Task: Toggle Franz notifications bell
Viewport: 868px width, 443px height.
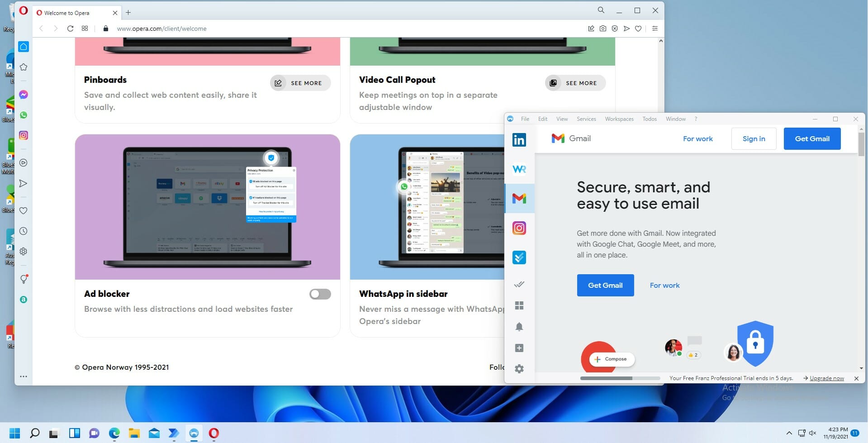Action: [519, 327]
